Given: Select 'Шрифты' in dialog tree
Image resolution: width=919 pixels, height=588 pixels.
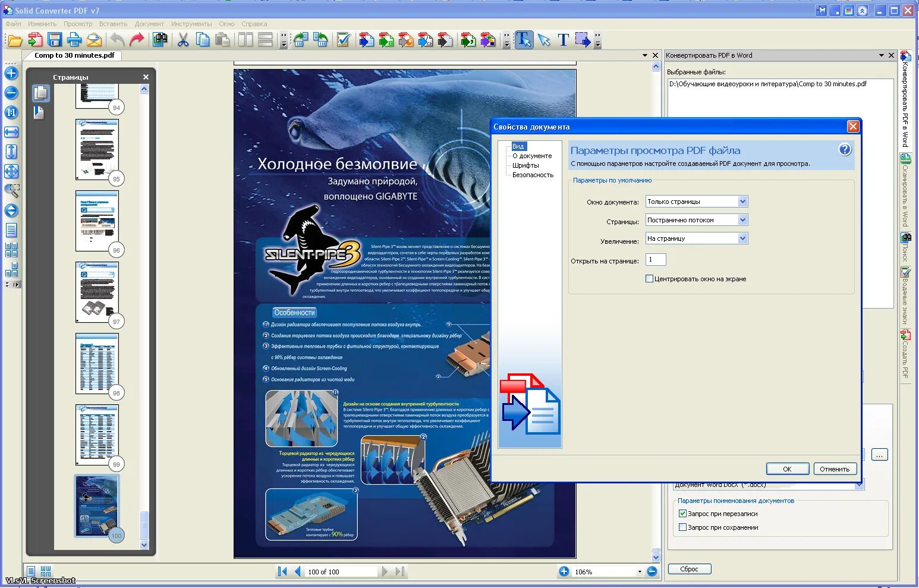Looking at the screenshot, I should pyautogui.click(x=525, y=165).
